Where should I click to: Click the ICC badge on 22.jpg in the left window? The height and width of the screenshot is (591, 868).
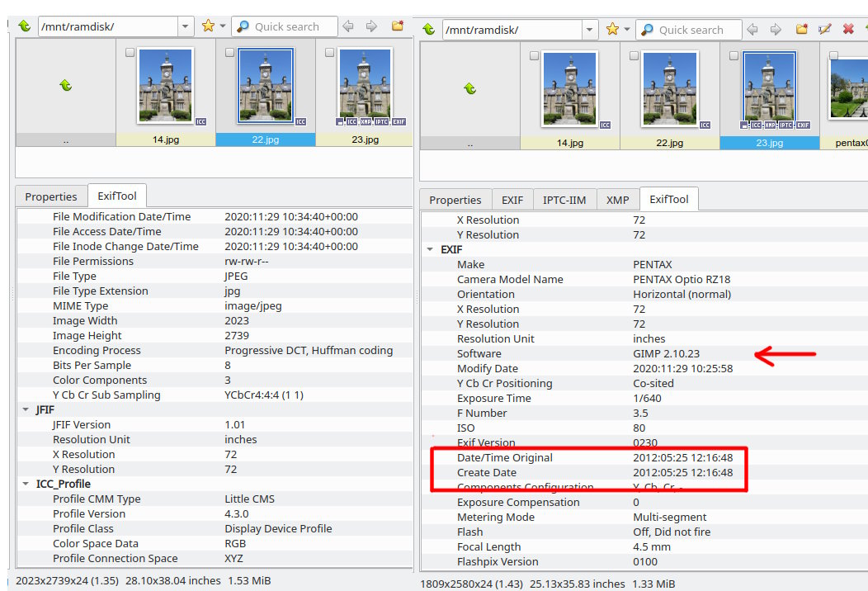[300, 122]
